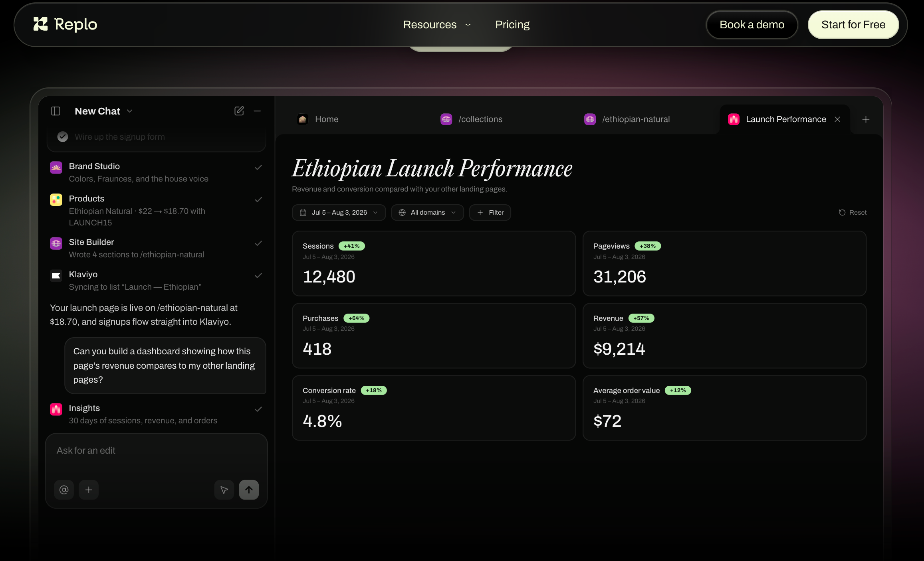Open the All domains dropdown
Image resolution: width=924 pixels, height=561 pixels.
(427, 213)
